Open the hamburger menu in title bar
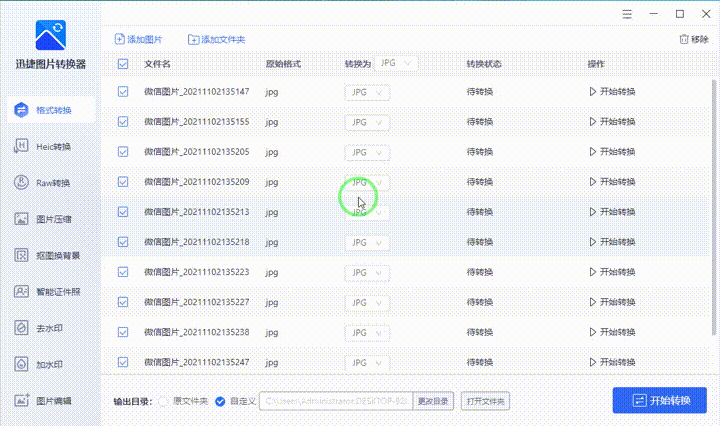720x426 pixels. [x=627, y=14]
